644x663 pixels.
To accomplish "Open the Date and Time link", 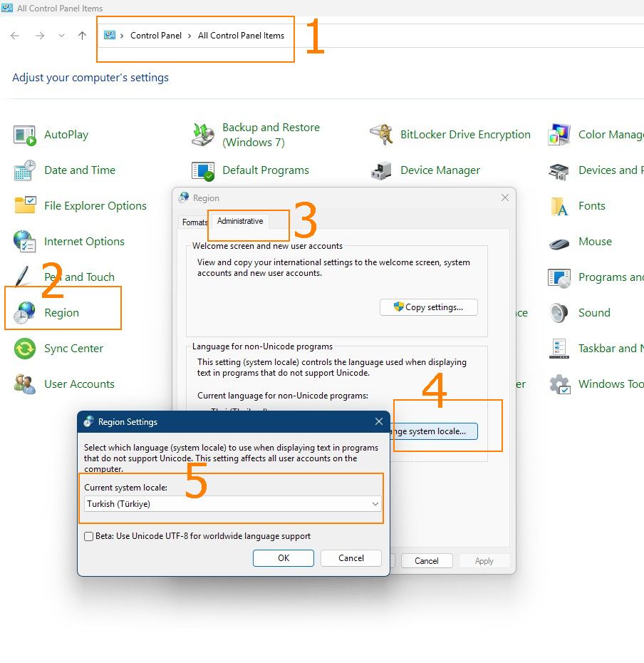I will point(80,170).
